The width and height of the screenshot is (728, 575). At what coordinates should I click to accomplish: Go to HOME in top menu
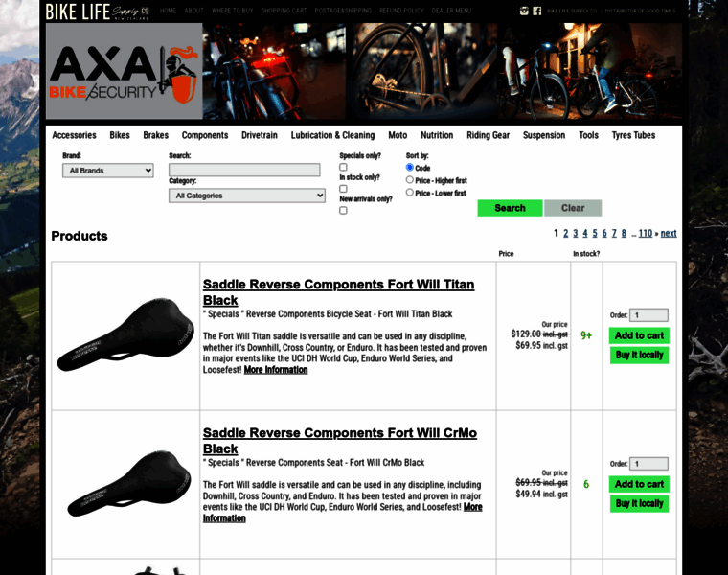pos(168,11)
